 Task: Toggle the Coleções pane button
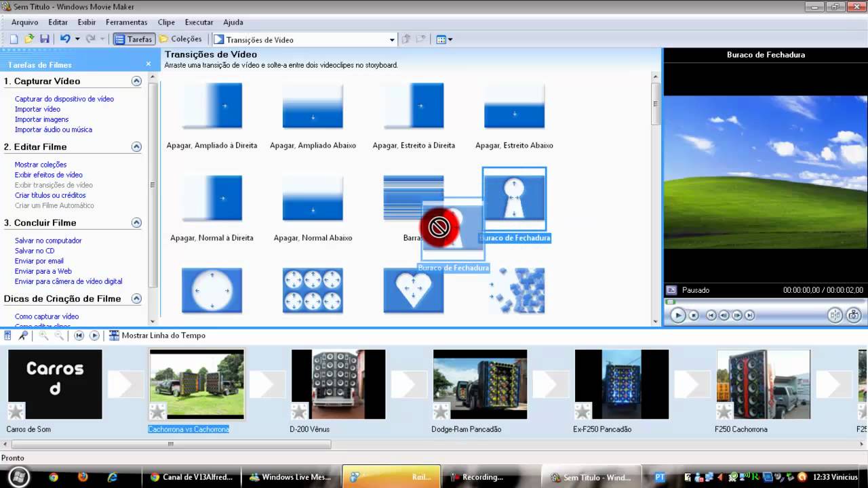point(180,39)
